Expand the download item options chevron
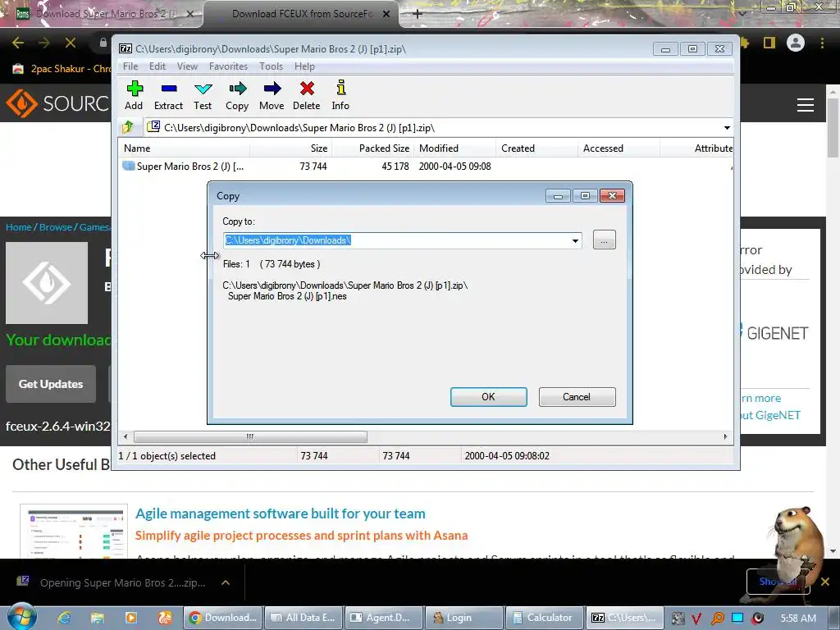 pos(226,583)
